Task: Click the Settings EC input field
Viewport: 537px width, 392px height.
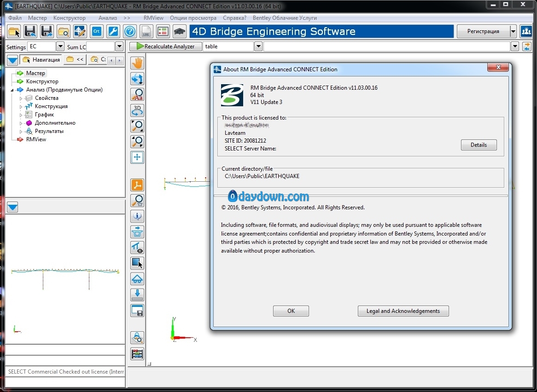Action: [42, 46]
